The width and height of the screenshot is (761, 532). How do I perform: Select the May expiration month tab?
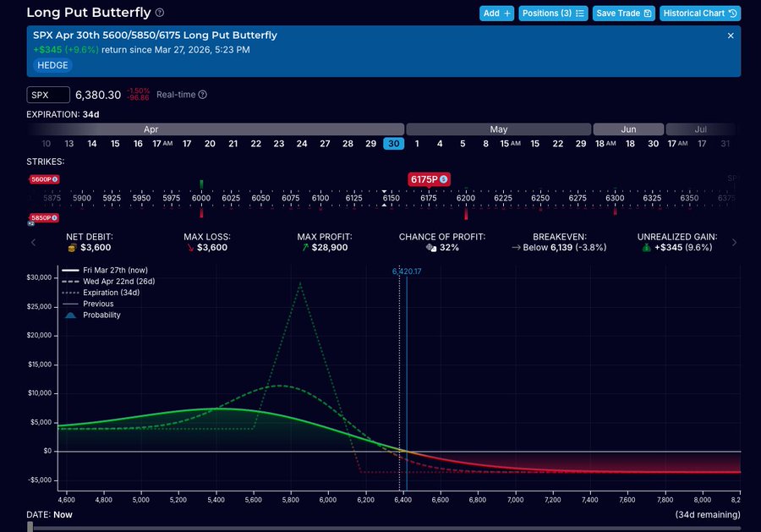pyautogui.click(x=498, y=129)
